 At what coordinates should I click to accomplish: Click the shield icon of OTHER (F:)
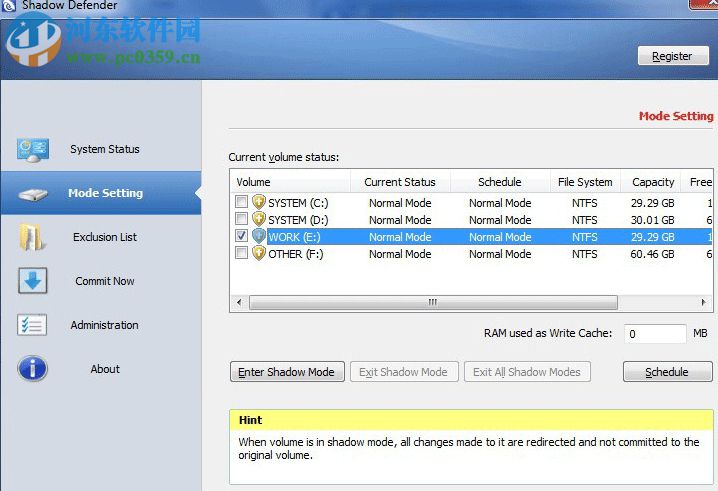coord(259,253)
